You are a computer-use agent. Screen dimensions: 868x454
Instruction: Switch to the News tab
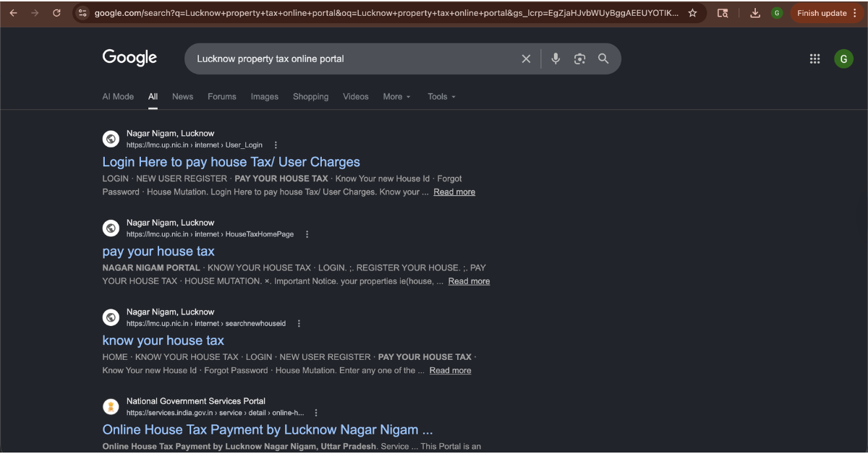tap(182, 96)
